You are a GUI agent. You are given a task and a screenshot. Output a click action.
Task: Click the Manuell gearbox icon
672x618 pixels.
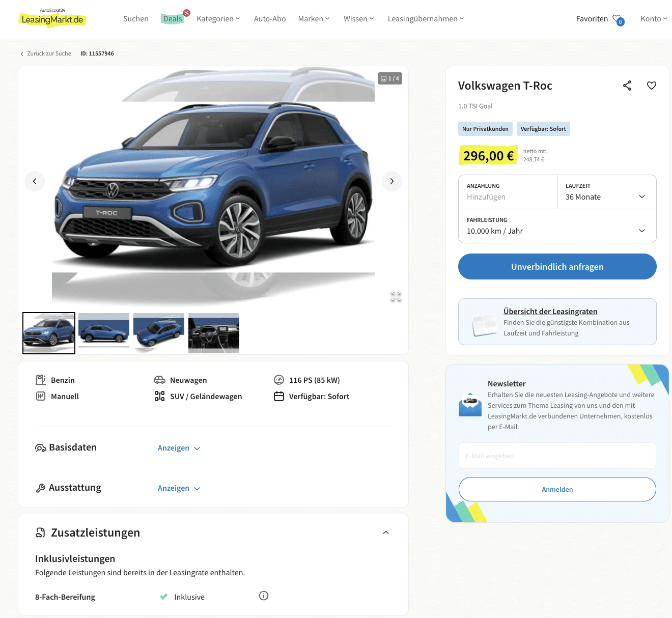41,396
